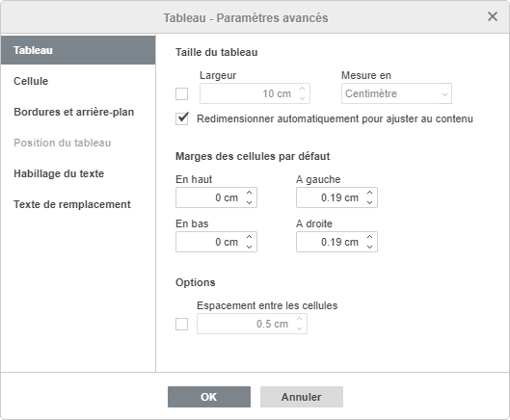This screenshot has width=510, height=420.
Task: Click the Options section heading
Action: (x=196, y=282)
